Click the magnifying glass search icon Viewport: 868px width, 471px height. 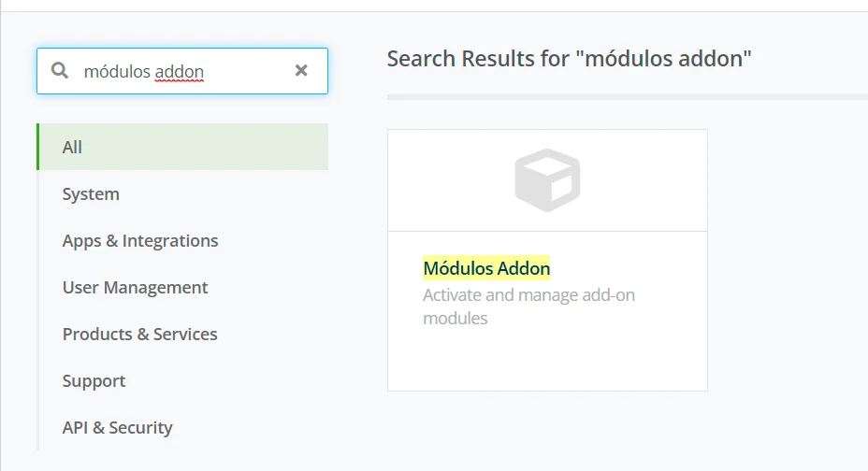[60, 70]
